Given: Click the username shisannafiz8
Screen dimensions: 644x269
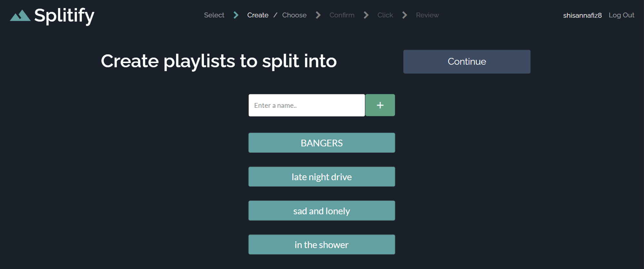Looking at the screenshot, I should (x=582, y=15).
